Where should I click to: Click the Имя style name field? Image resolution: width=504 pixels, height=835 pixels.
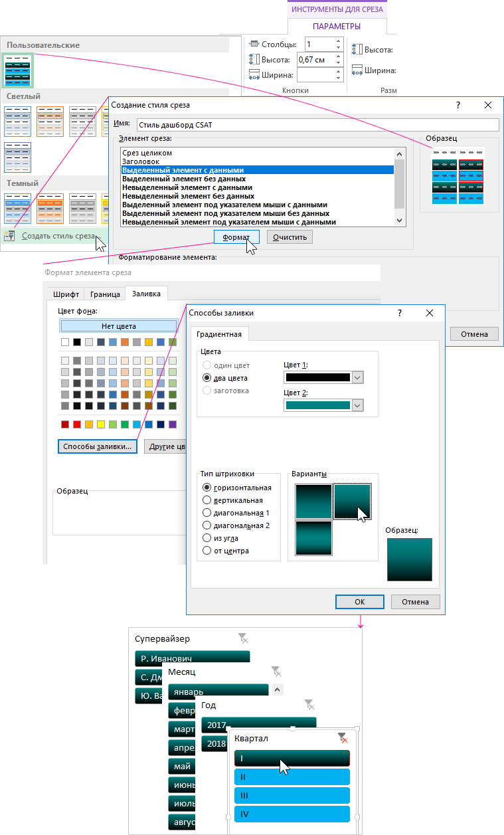point(317,125)
